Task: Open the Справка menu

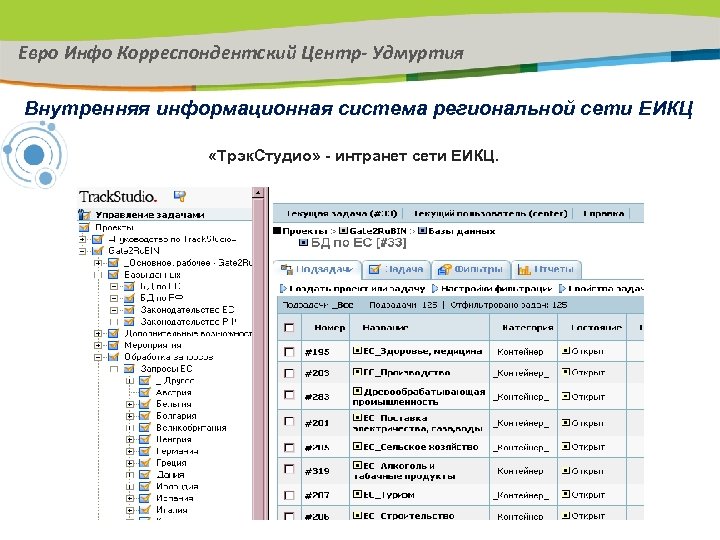Action: (x=603, y=214)
